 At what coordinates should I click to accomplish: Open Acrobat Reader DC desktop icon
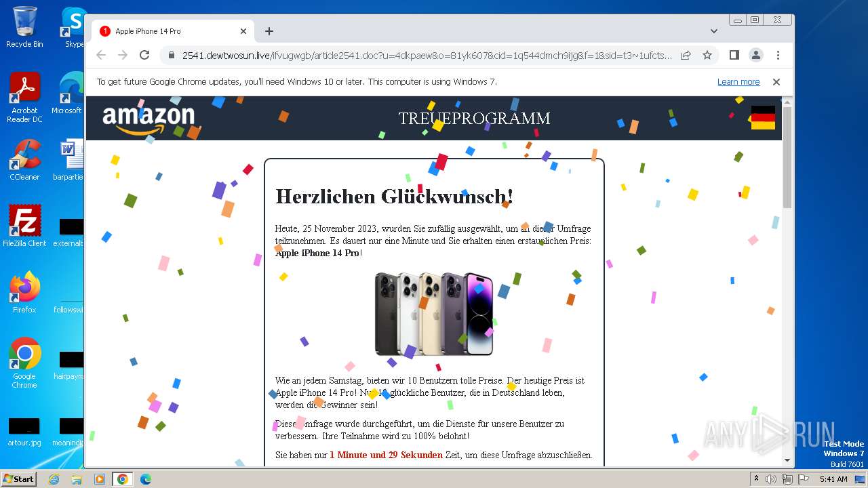pyautogui.click(x=24, y=98)
